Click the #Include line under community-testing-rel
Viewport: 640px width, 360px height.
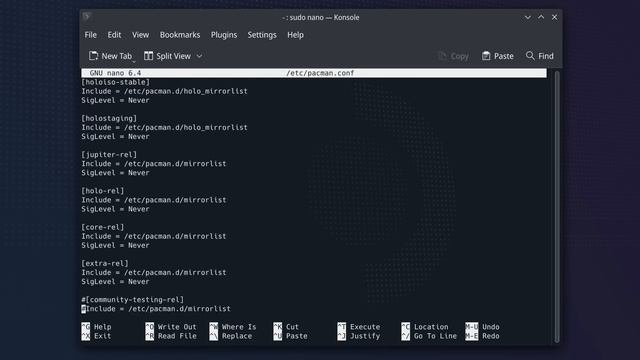(156, 309)
